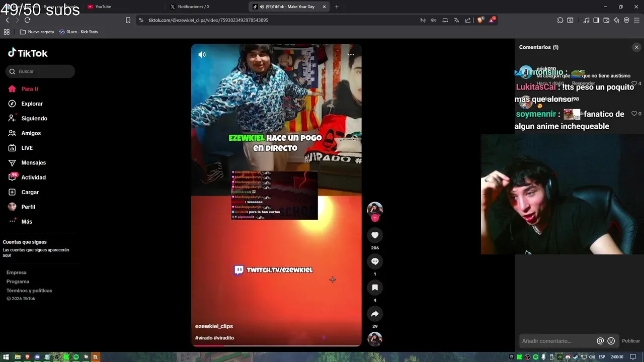Viewport: 644px width, 362px height.
Task: Close the TikTok browser tab
Action: 324,7
